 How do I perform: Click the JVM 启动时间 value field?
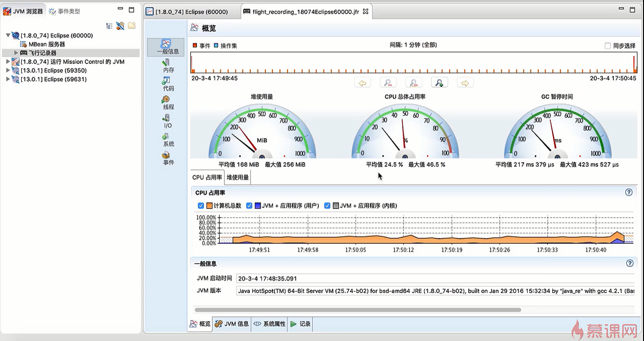pyautogui.click(x=435, y=278)
